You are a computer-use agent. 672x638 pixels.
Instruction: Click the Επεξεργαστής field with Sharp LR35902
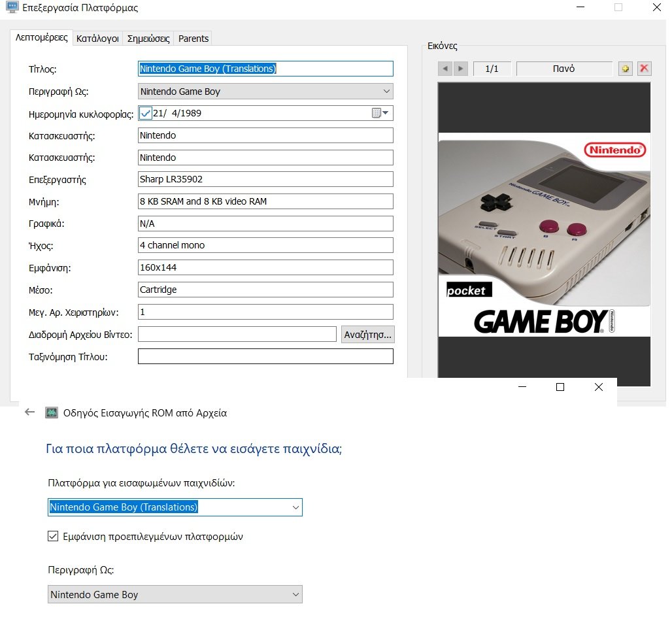coord(265,179)
